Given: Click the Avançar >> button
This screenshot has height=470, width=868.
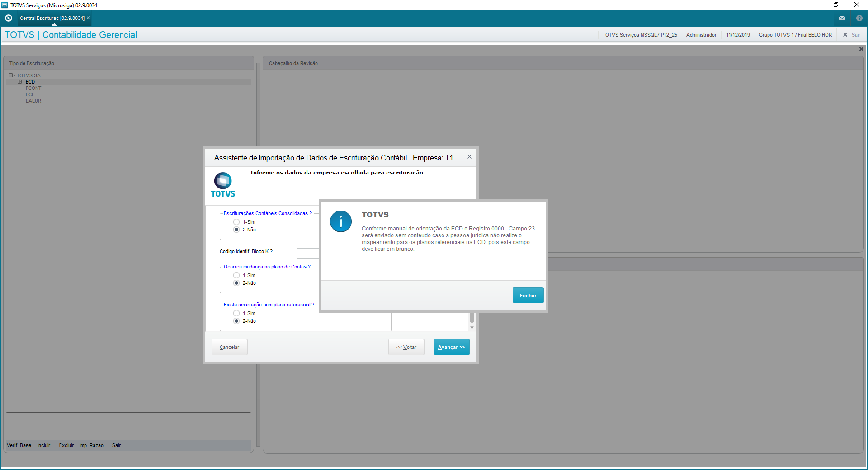Looking at the screenshot, I should tap(452, 347).
